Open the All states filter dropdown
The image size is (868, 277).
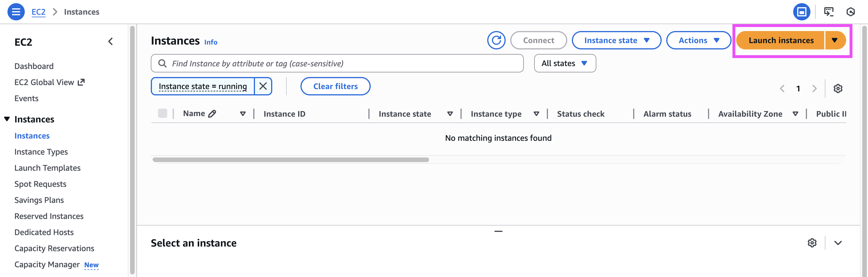[x=565, y=63]
